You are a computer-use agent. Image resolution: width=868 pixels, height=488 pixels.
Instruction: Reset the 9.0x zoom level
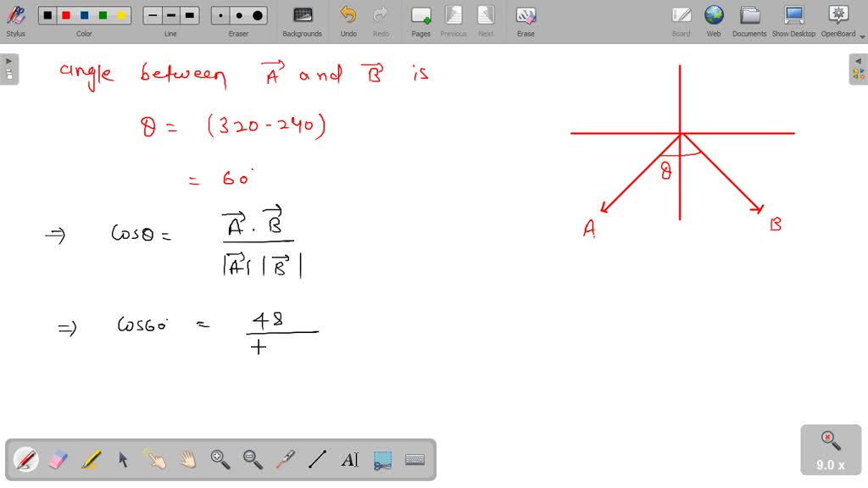pyautogui.click(x=828, y=439)
